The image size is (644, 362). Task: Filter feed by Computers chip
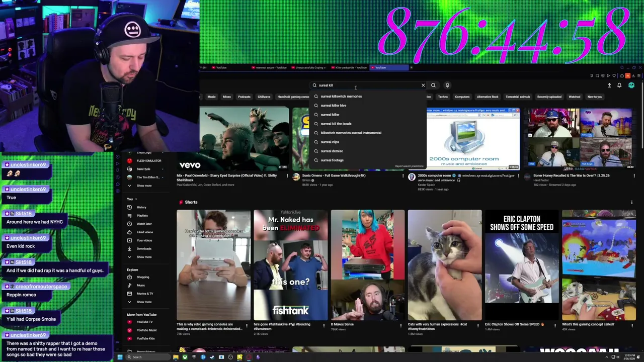(462, 97)
